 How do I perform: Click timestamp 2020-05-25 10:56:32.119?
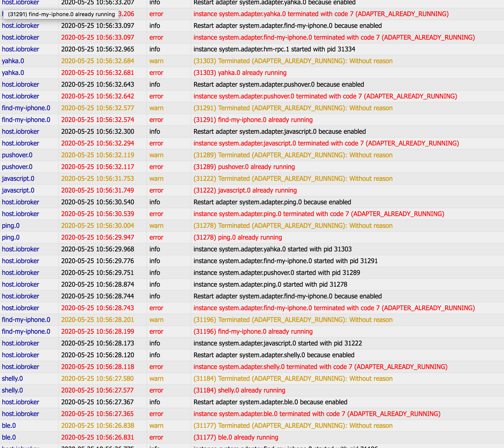pyautogui.click(x=98, y=155)
